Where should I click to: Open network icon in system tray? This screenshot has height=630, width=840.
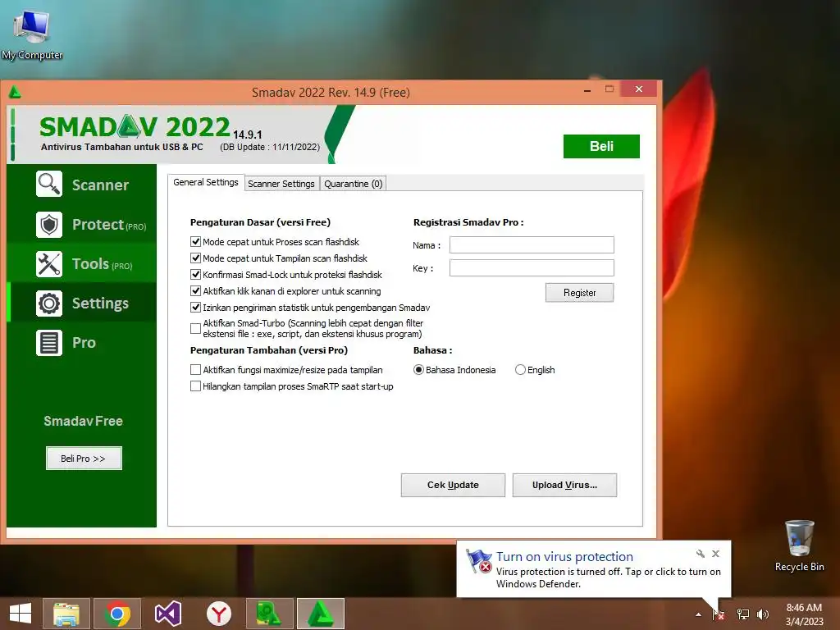[743, 614]
